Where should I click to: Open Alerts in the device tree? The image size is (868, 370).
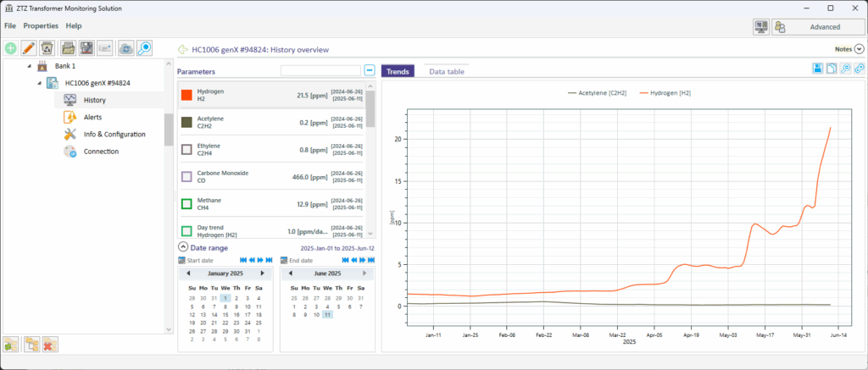tap(93, 117)
